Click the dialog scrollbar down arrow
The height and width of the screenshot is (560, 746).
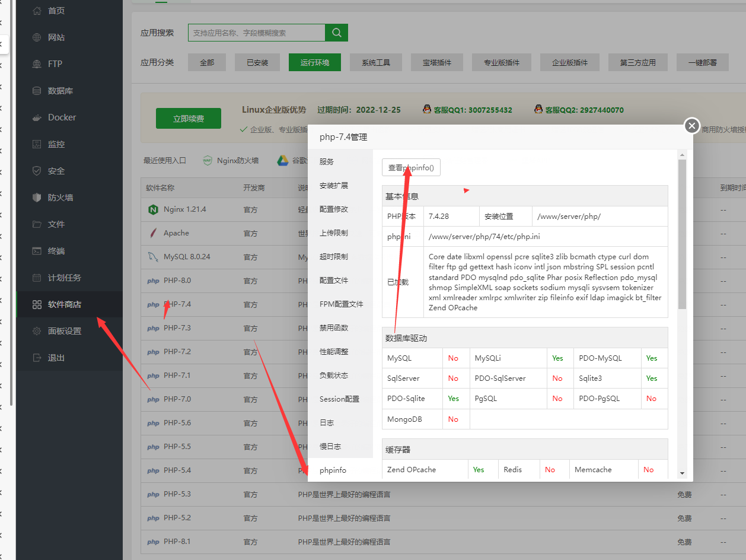point(682,473)
